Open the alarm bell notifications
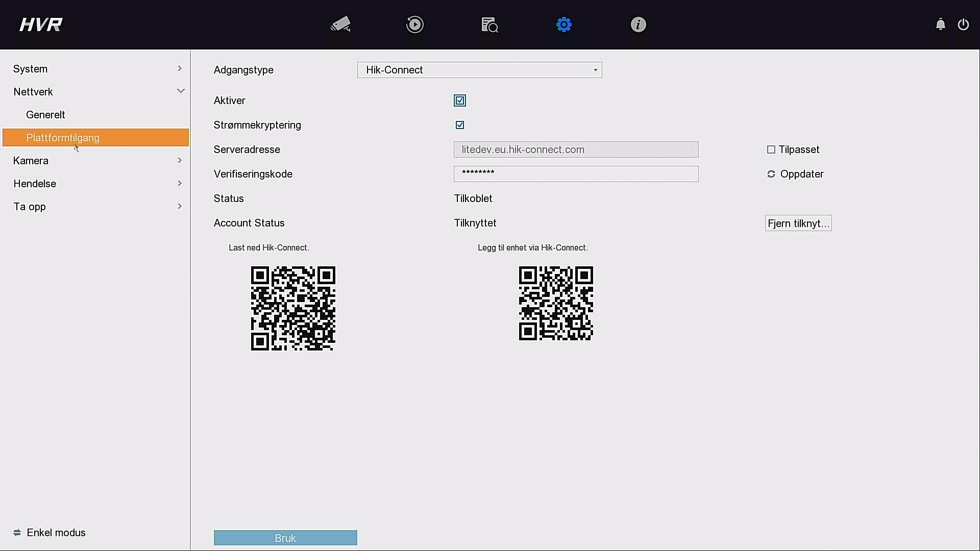This screenshot has width=980, height=551. click(x=940, y=24)
